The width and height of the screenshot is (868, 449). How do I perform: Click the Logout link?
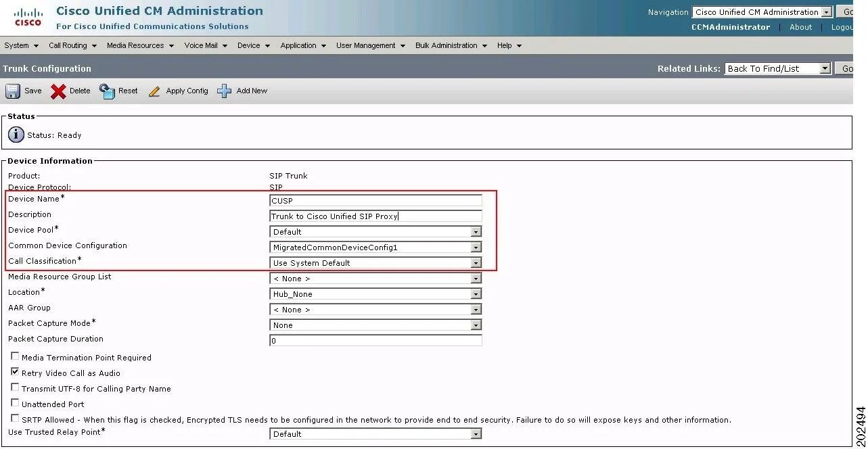coord(842,27)
